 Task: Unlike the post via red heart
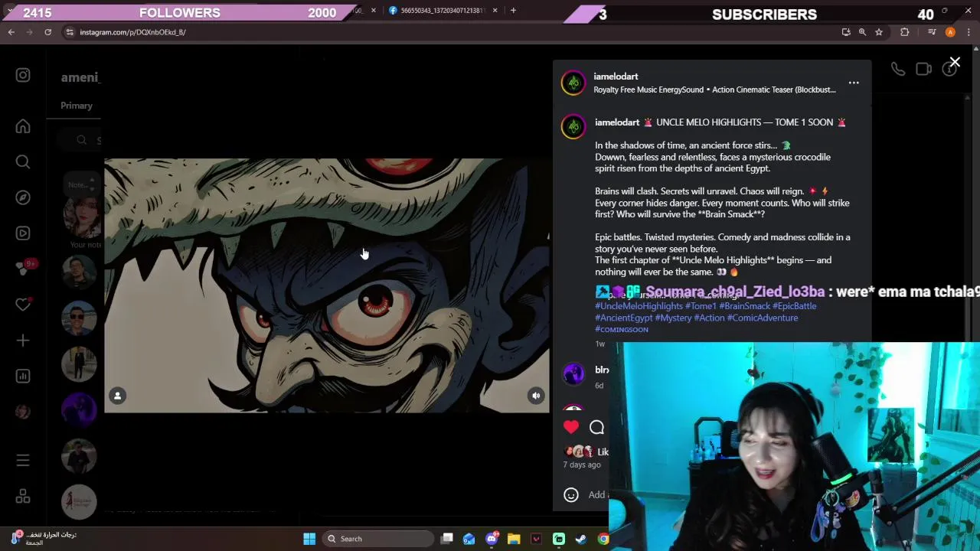point(571,427)
